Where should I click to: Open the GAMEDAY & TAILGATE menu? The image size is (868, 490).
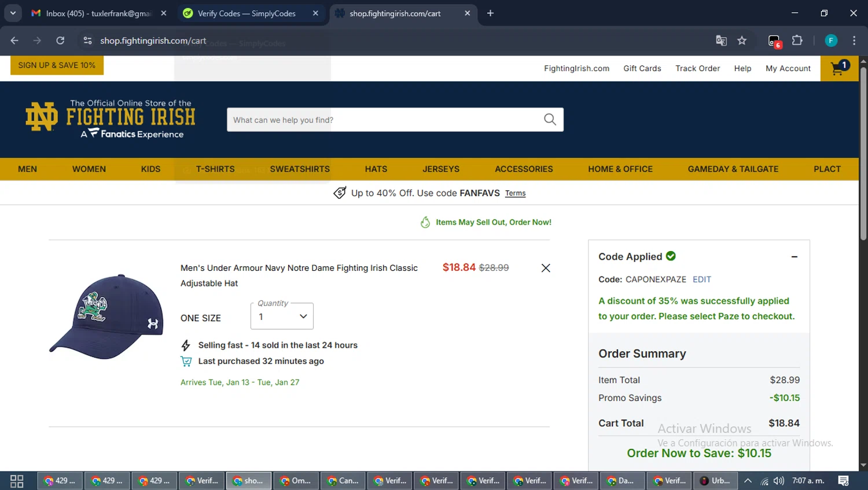tap(733, 169)
